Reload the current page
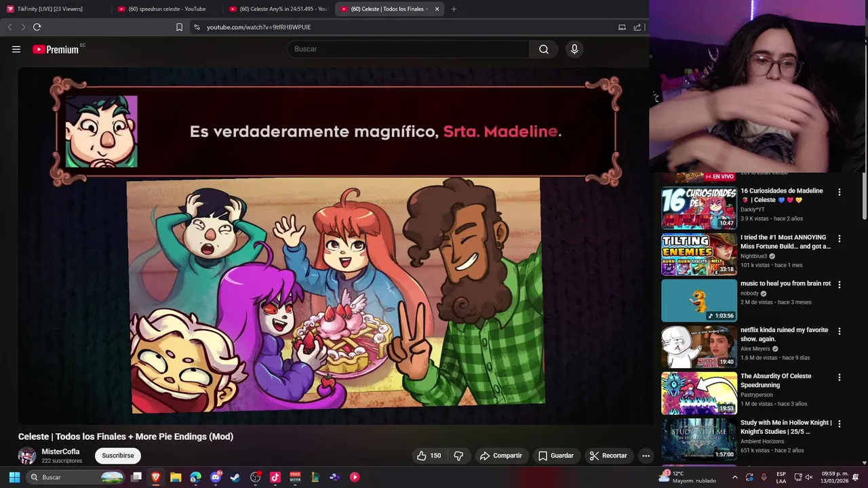 click(x=37, y=27)
